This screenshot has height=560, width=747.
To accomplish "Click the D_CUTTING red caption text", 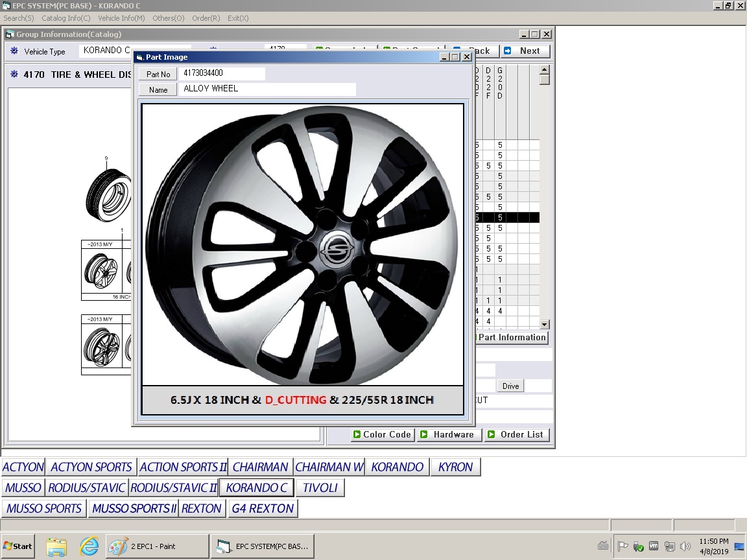I will click(x=296, y=400).
